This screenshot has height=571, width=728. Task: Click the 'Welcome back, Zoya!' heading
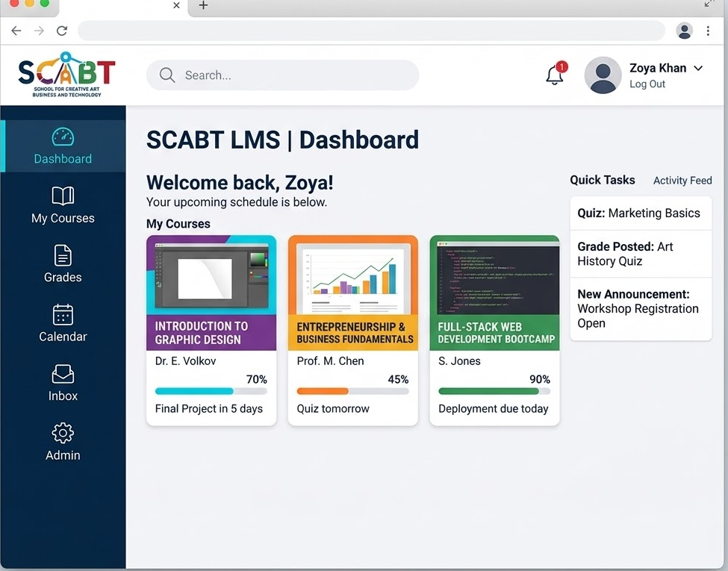click(240, 182)
